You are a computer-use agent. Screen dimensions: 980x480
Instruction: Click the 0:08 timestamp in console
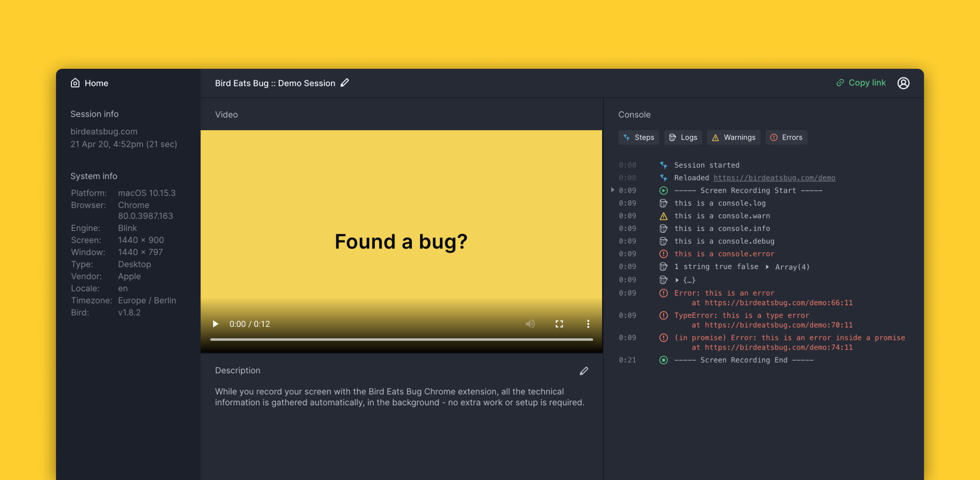point(627,178)
